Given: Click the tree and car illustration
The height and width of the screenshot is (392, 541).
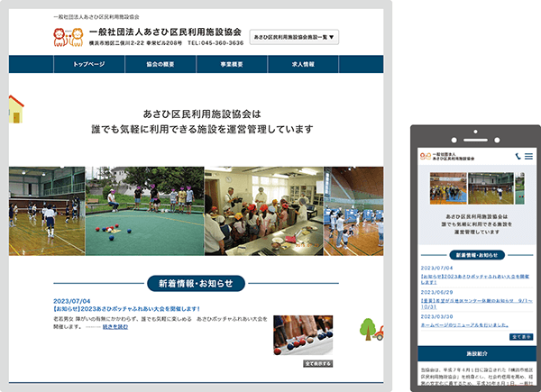Looking at the screenshot, I should (x=371, y=328).
